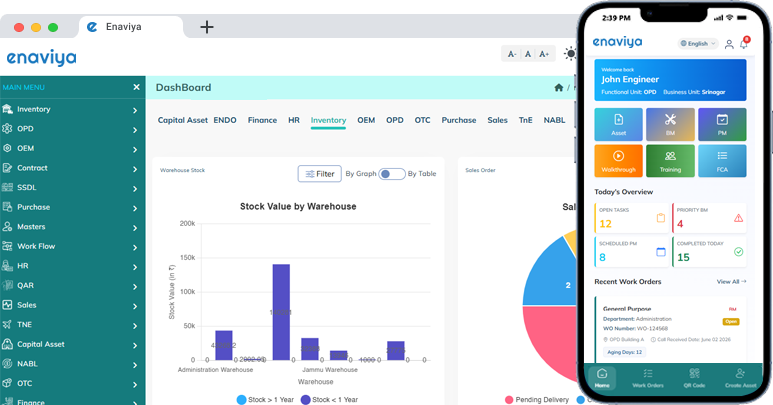Click the QAR sidebar icon
Viewport: 773px width, 405px height.
coord(7,285)
